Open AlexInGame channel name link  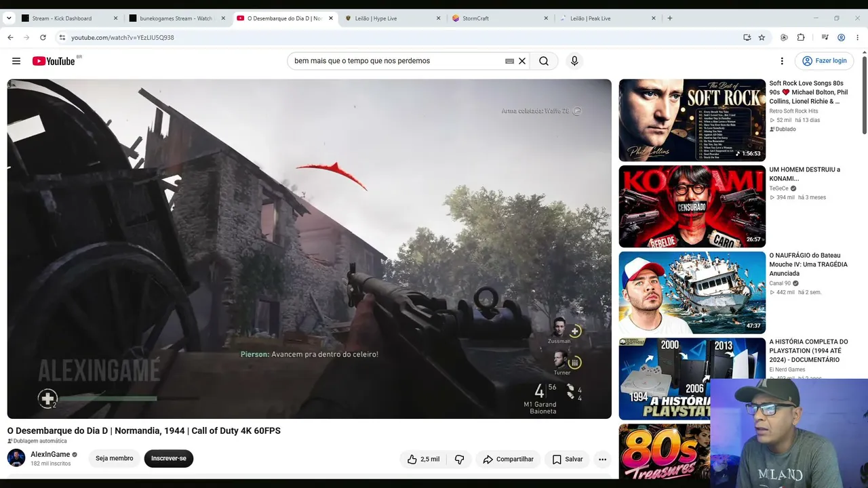click(x=50, y=454)
